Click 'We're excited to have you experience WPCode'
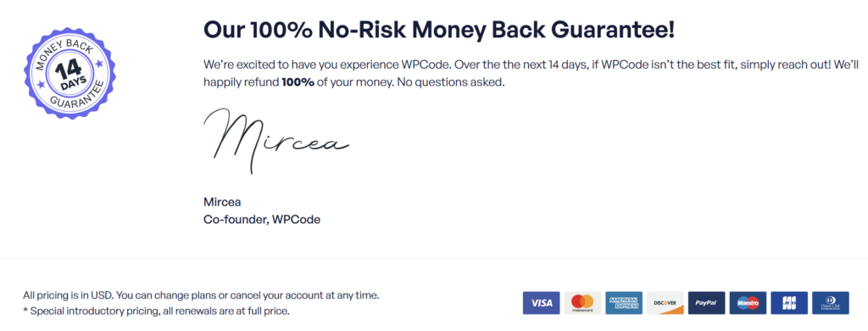This screenshot has width=868, height=331. point(328,64)
